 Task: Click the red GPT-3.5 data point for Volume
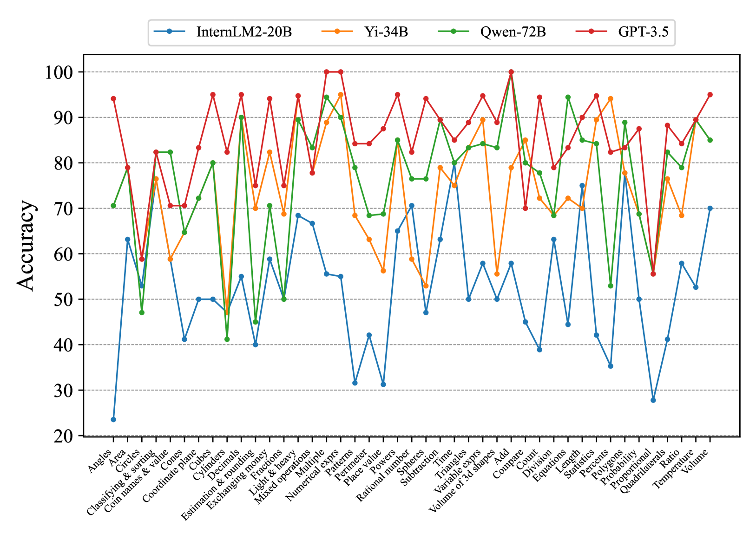click(710, 95)
